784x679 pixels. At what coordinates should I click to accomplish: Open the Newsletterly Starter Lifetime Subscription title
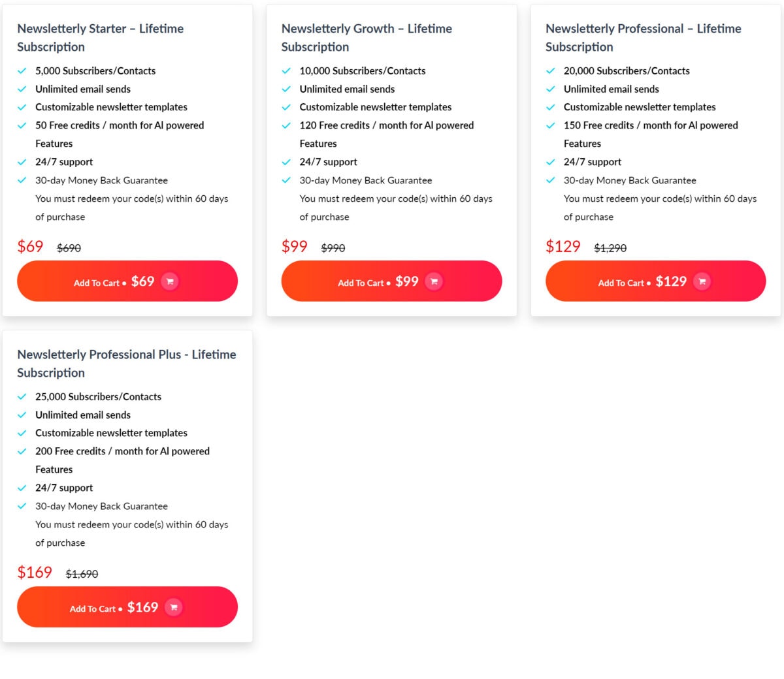point(101,38)
